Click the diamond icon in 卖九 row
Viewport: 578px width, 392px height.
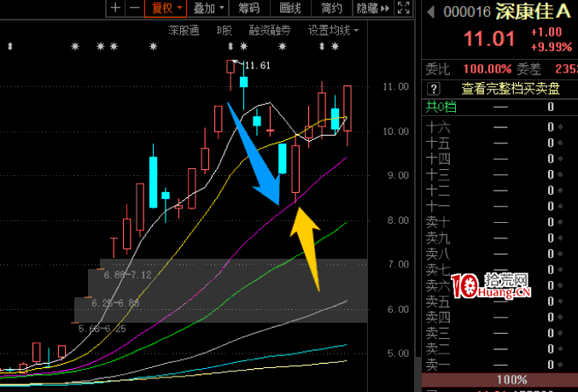click(x=560, y=238)
